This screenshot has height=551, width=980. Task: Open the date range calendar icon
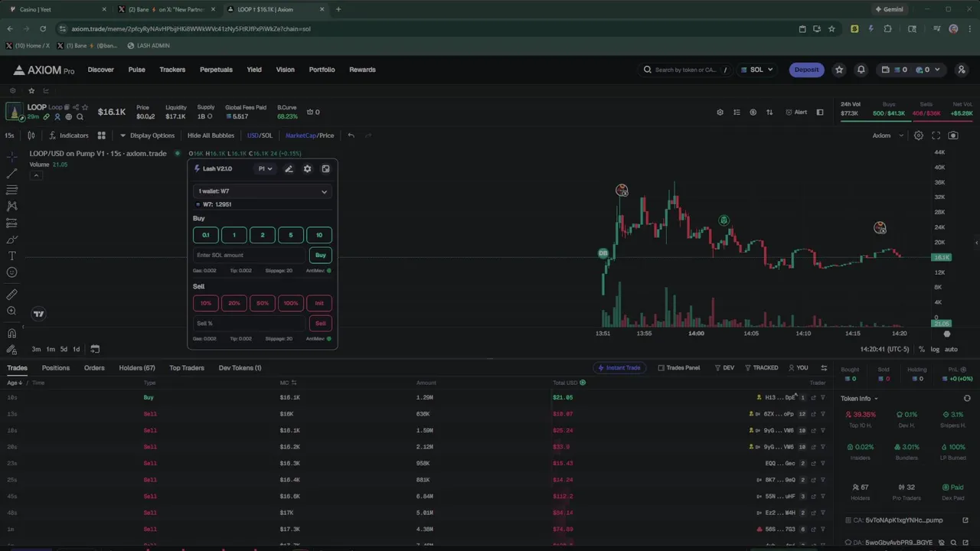pos(95,349)
